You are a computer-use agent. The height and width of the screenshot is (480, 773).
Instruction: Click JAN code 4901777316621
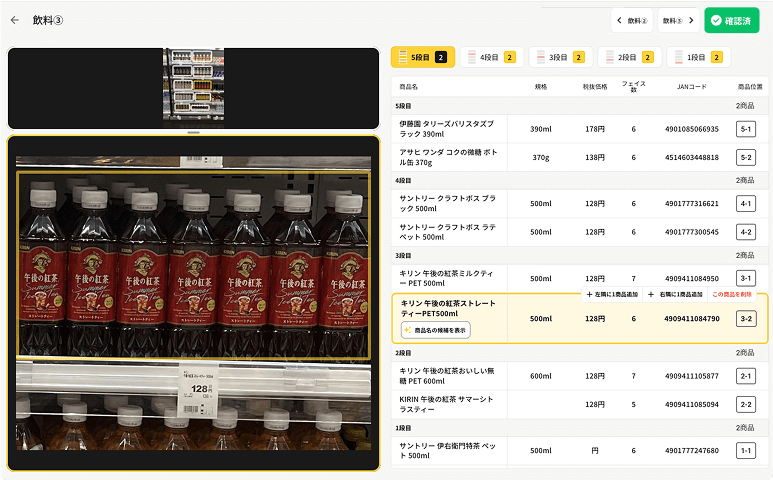click(692, 204)
